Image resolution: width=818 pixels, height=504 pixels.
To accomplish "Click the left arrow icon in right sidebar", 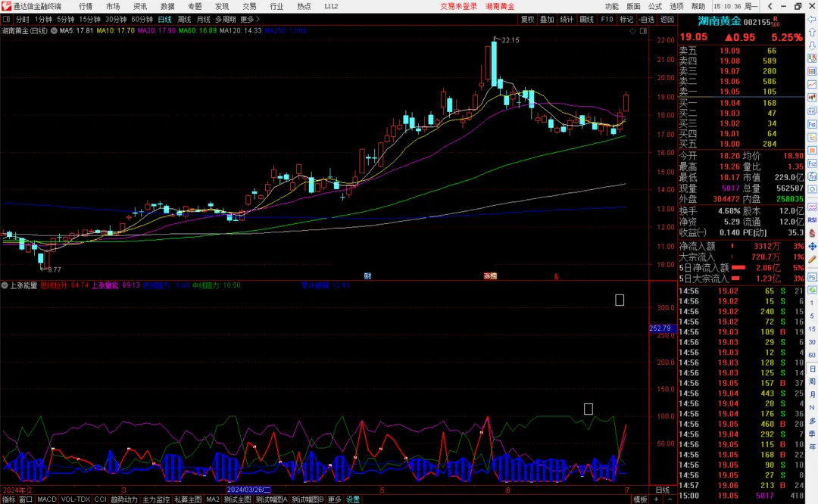I will pos(812,19).
